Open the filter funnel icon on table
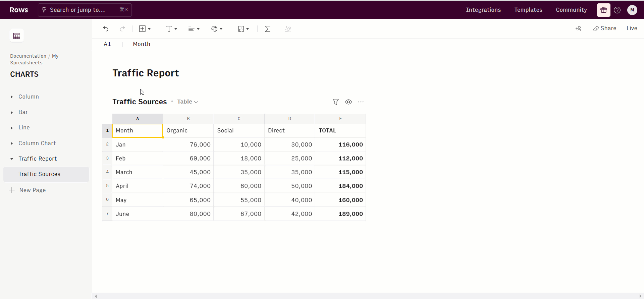Screen dimensions: 644x299 [x=335, y=102]
